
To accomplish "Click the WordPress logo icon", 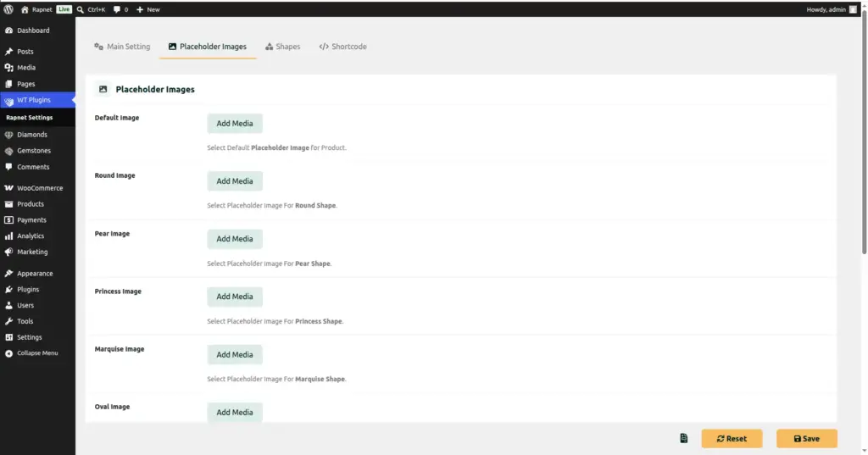I will click(x=8, y=9).
